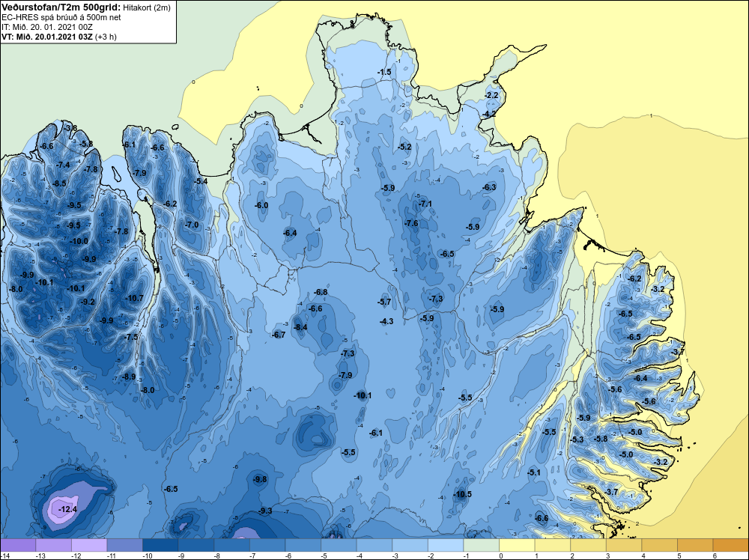Click the -8.5 temperature value

coord(59,183)
